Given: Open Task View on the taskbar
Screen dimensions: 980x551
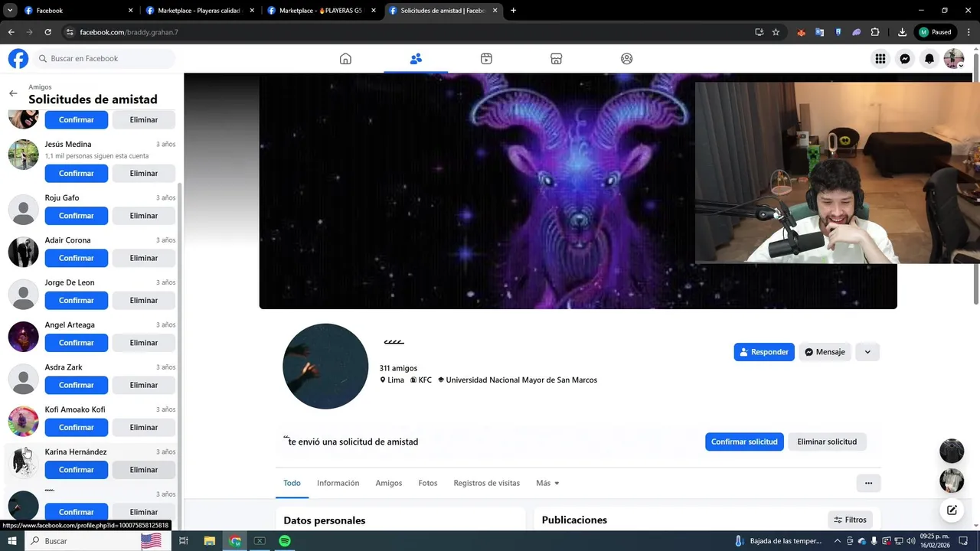Looking at the screenshot, I should [x=184, y=541].
